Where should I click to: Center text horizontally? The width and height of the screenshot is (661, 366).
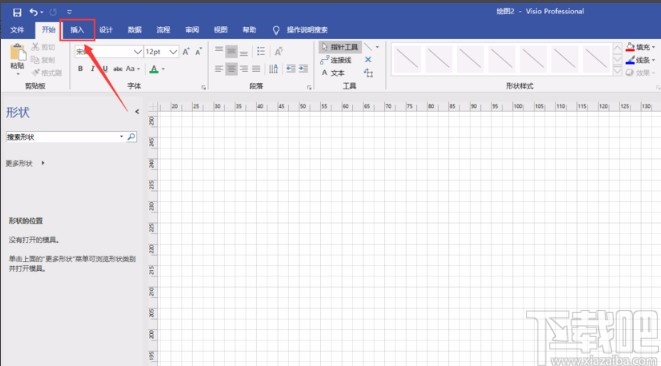point(231,69)
